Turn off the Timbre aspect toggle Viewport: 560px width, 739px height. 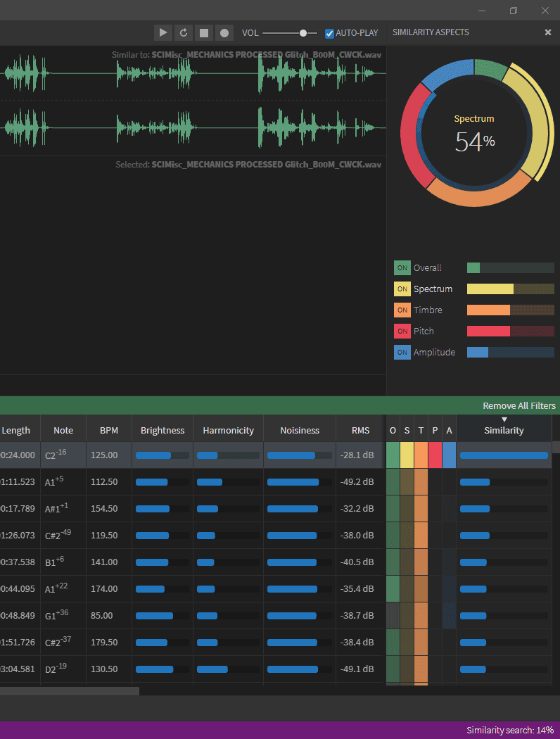[402, 310]
